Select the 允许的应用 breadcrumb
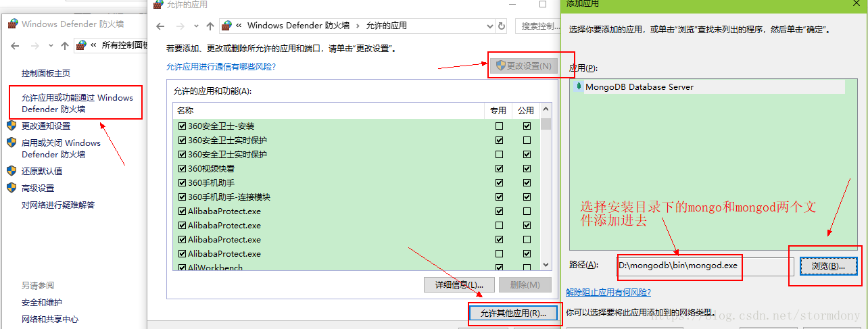The width and height of the screenshot is (868, 329). coord(387,26)
